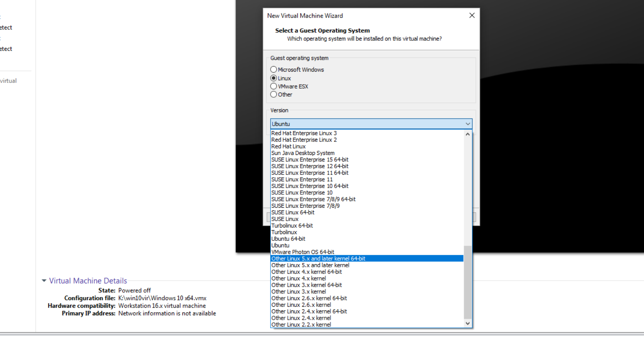This screenshot has height=344, width=644.
Task: Click the Workstation 16.x virtual machine value
Action: [x=162, y=306]
